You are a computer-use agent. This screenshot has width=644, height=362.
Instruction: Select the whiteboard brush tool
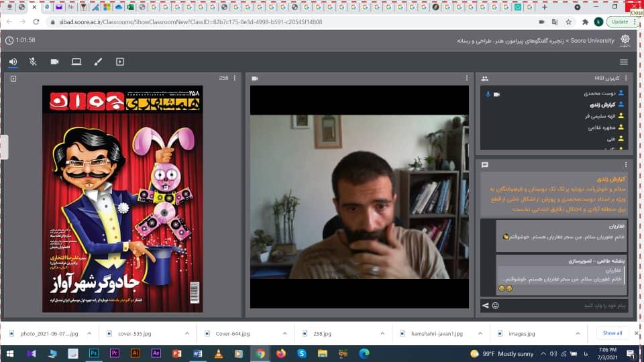click(98, 62)
